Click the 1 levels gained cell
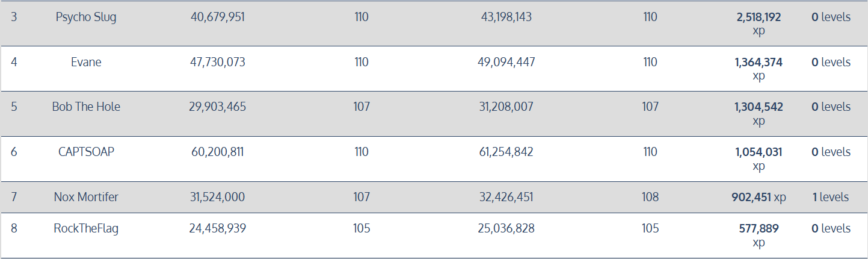Image resolution: width=868 pixels, height=259 pixels. 831,197
